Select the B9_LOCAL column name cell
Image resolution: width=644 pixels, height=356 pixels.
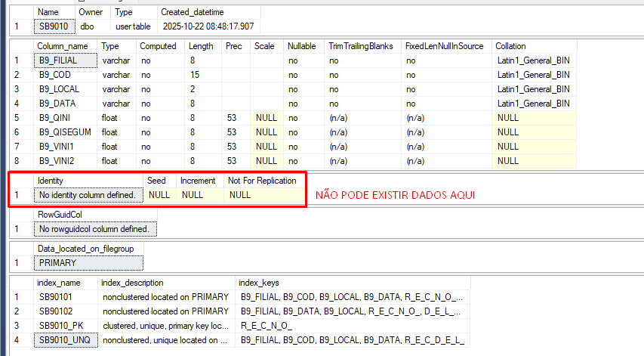tap(66, 89)
